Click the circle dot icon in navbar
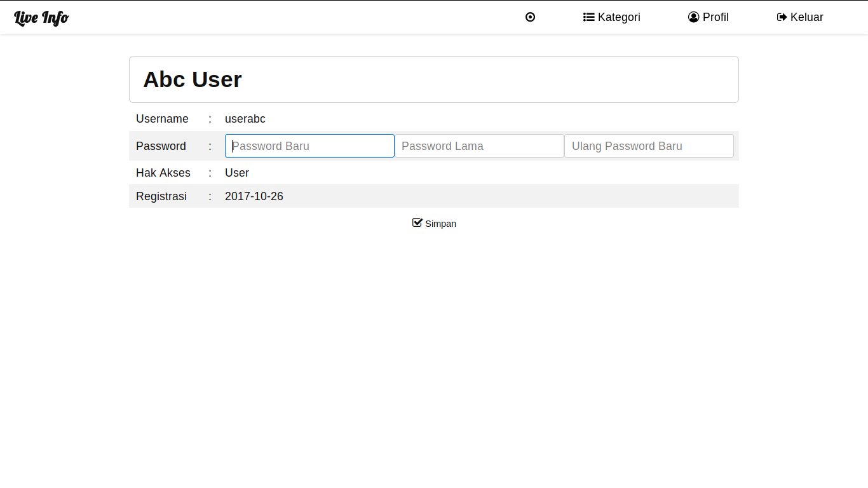Image resolution: width=868 pixels, height=488 pixels. 531,17
